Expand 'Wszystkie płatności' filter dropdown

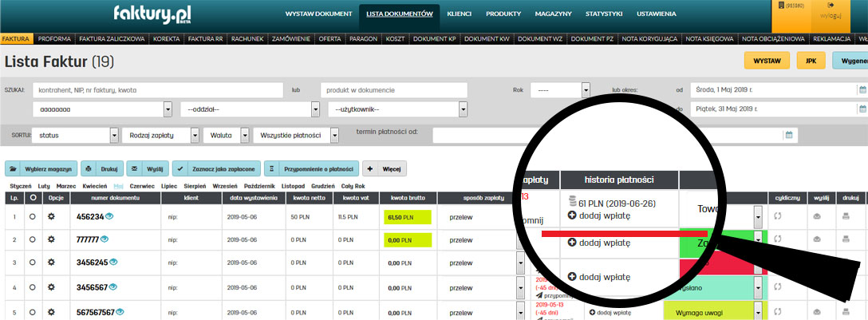(334, 136)
